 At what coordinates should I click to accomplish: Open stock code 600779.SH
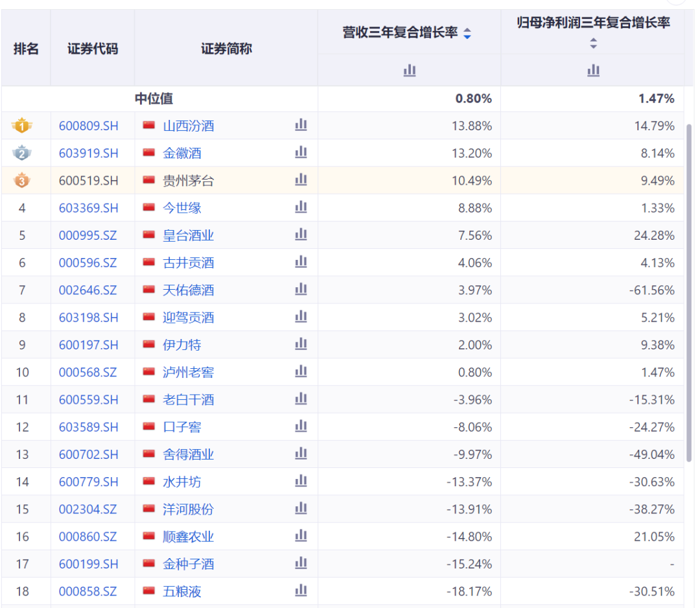coord(88,482)
